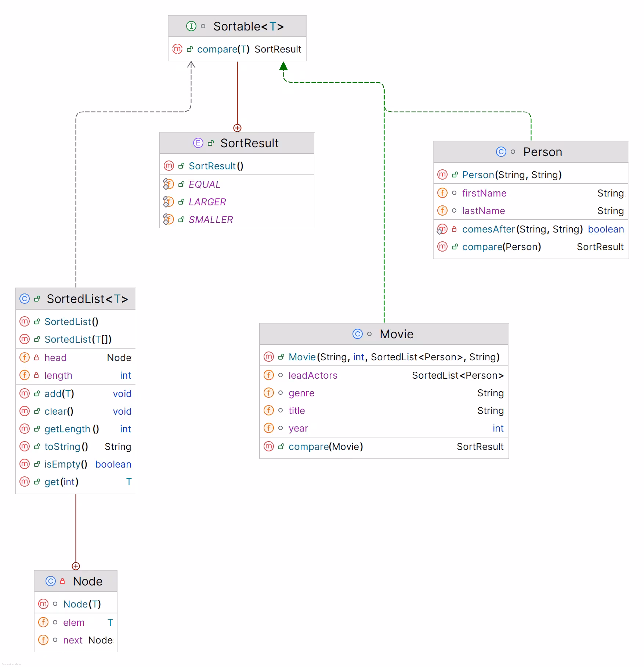Click the SortedList(T[]) constructor
Image resolution: width=644 pixels, height=667 pixels.
click(x=78, y=339)
